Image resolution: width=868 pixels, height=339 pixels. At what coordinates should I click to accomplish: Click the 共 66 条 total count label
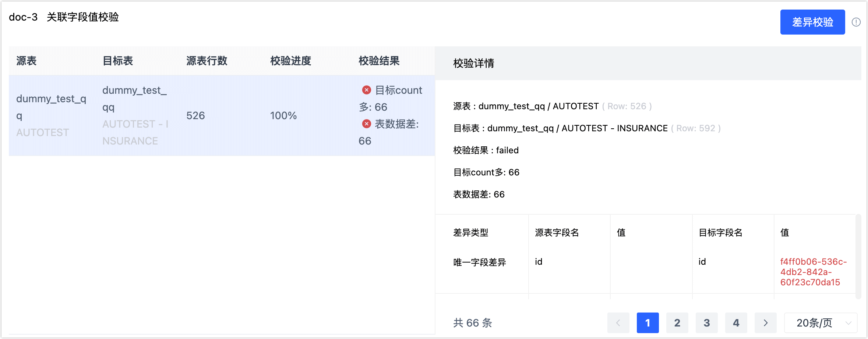point(473,323)
